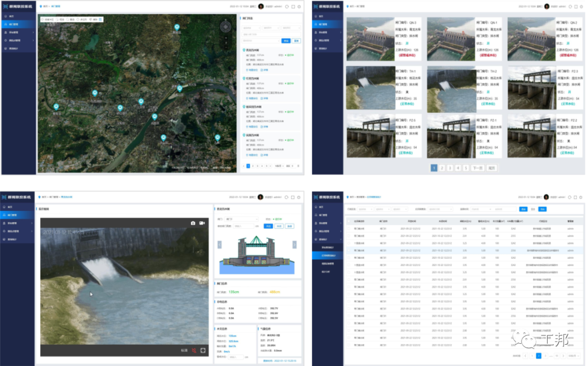The width and height of the screenshot is (588, 366).
Task: Toggle the red mute icon under the video
Action: point(194,351)
